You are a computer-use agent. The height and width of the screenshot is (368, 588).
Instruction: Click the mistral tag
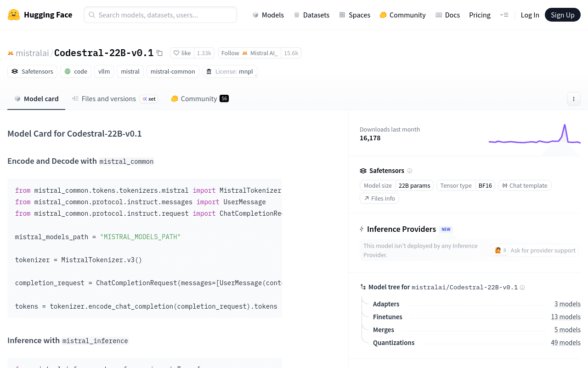130,71
